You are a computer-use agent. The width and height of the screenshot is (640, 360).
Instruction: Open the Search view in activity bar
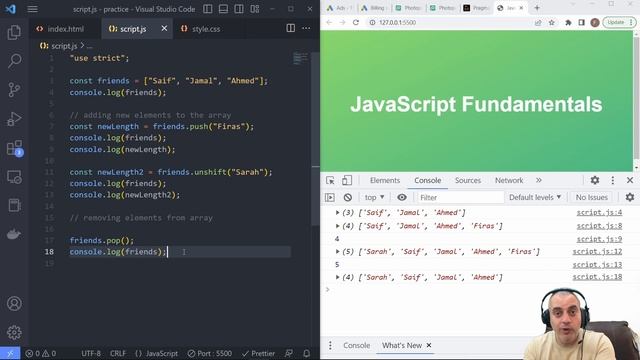(x=14, y=61)
